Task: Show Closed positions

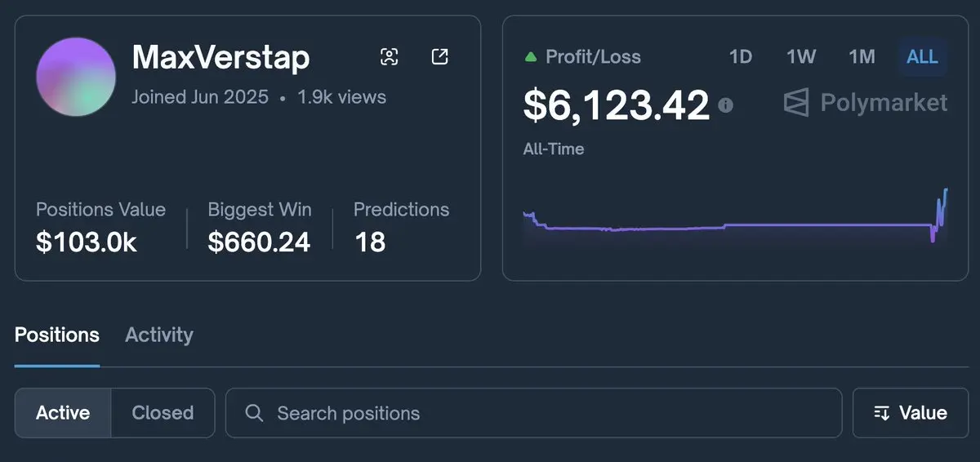Action: tap(163, 413)
